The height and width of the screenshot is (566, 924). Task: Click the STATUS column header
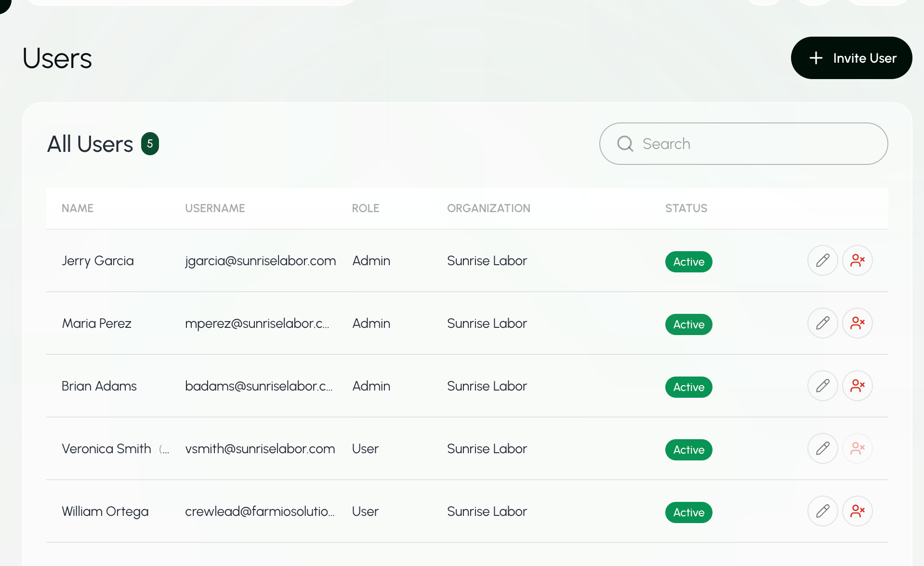686,208
